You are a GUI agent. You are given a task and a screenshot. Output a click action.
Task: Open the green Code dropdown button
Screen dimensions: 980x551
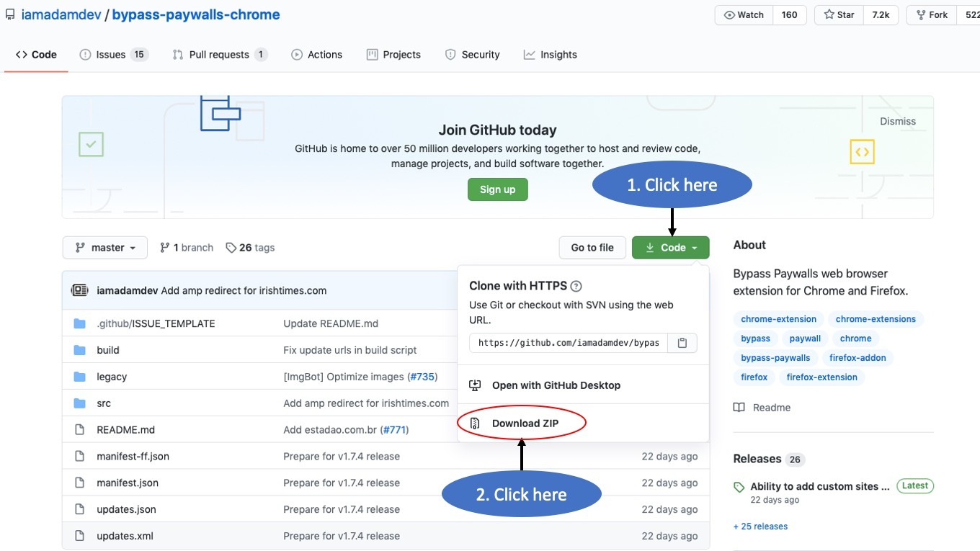point(670,248)
